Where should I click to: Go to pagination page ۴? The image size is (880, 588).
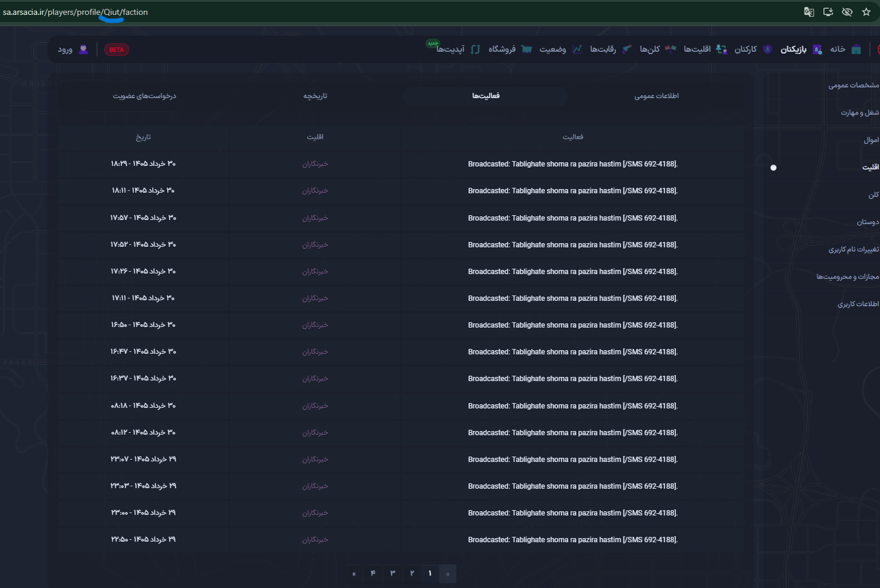click(373, 573)
